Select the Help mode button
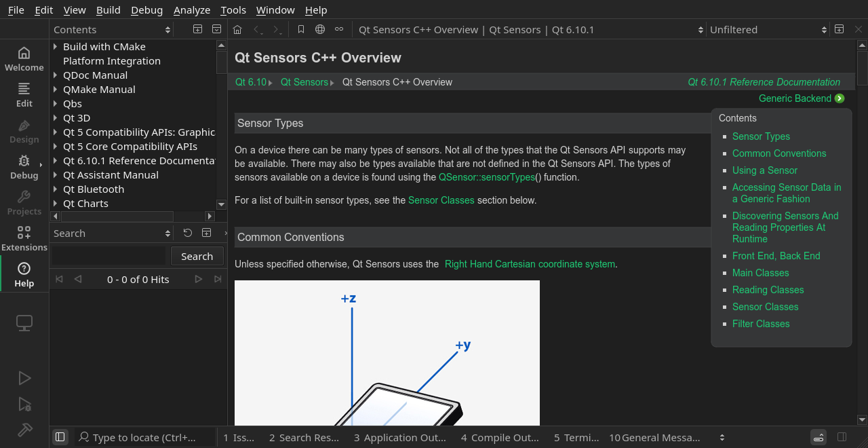This screenshot has height=448, width=868. [x=24, y=274]
